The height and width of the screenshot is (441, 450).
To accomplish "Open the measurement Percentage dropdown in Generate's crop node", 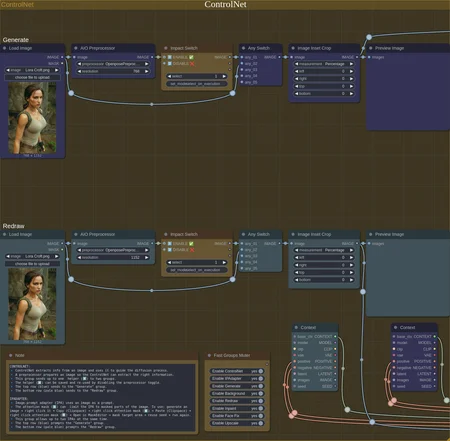I will point(324,64).
